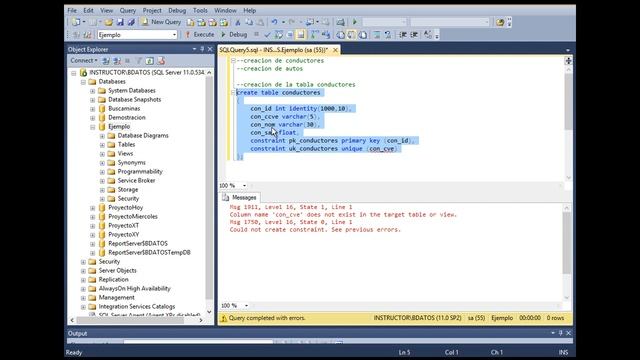Click the Copy icon
Image resolution: width=640 pixels, height=360 pixels.
(249, 22)
